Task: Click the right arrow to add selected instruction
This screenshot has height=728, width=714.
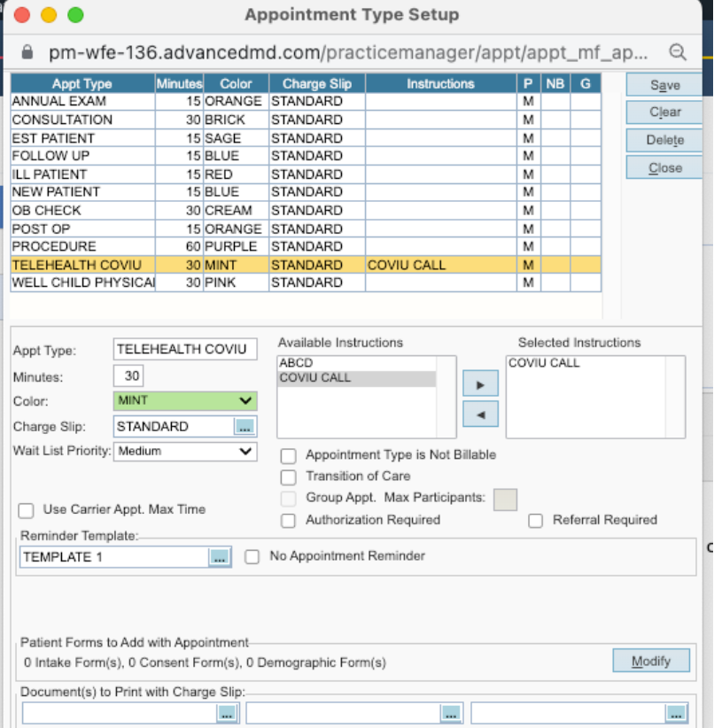Action: 479,383
